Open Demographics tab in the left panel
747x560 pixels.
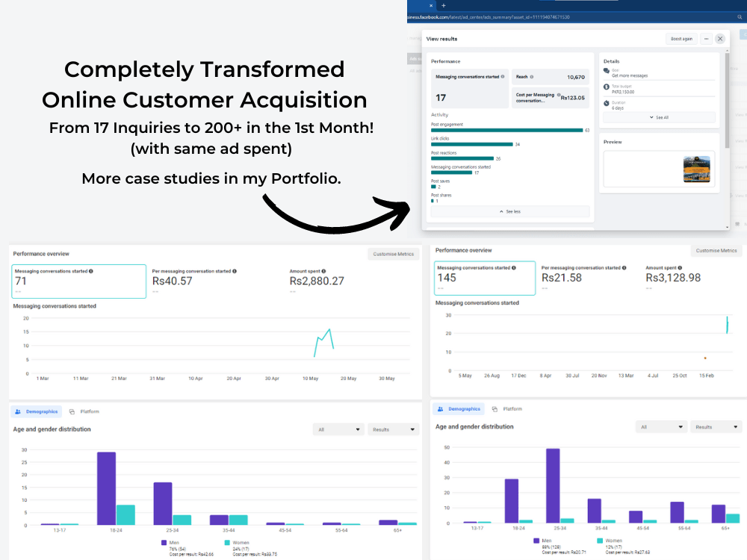tap(37, 411)
